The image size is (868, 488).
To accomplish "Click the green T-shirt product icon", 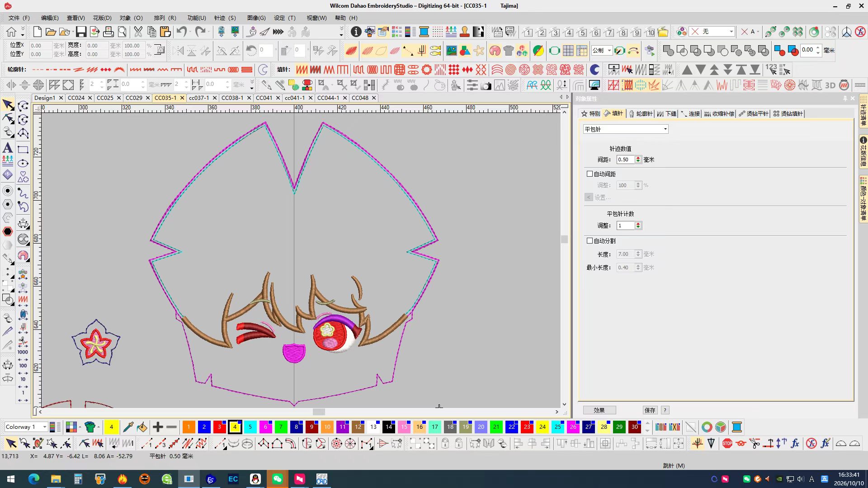I will (x=90, y=427).
